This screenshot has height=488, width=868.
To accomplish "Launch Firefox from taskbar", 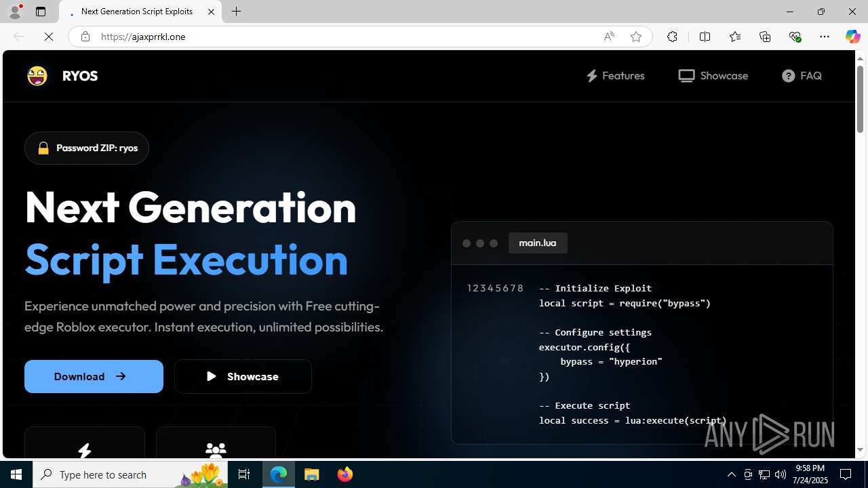I will click(x=345, y=474).
